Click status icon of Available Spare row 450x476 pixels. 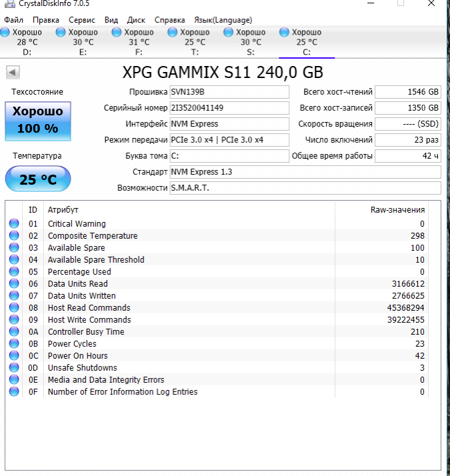point(14,248)
